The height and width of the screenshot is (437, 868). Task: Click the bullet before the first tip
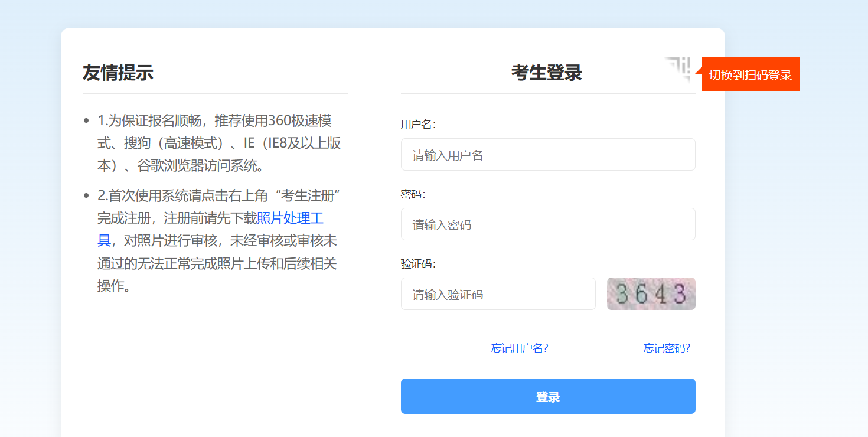pyautogui.click(x=86, y=121)
